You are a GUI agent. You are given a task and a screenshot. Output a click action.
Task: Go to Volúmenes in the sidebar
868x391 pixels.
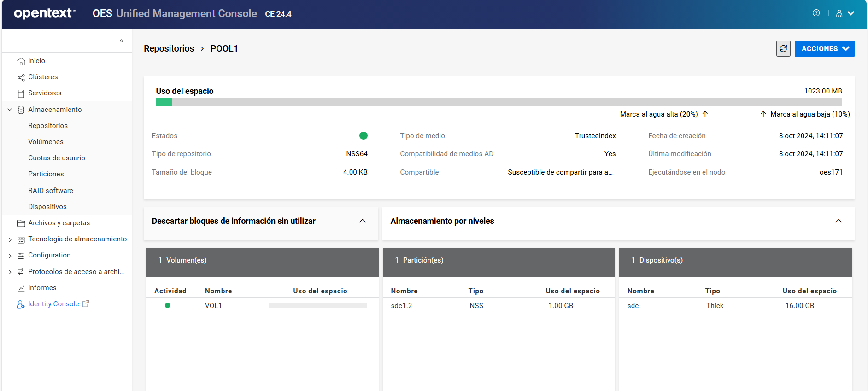pyautogui.click(x=46, y=142)
